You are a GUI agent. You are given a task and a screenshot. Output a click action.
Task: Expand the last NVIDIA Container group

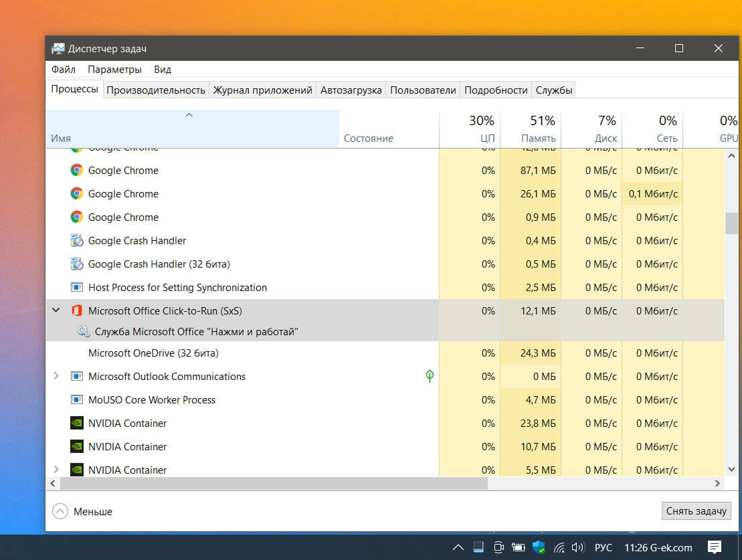click(56, 470)
